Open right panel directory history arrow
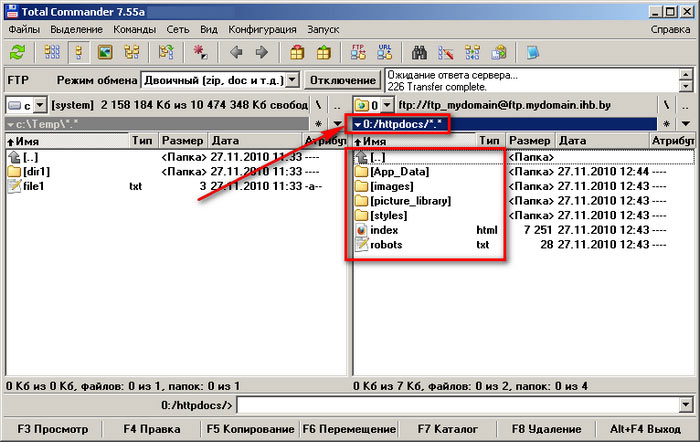This screenshot has width=700, height=442. click(x=685, y=124)
